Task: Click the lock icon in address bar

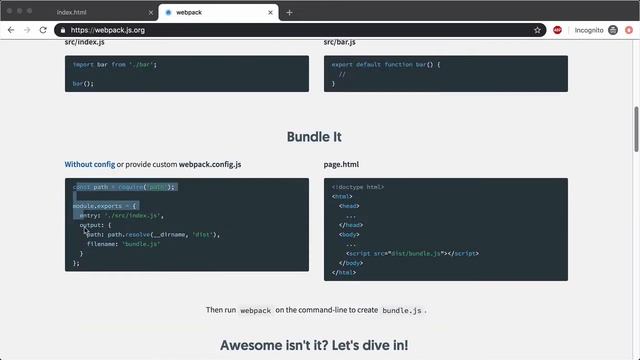Action: (62, 30)
